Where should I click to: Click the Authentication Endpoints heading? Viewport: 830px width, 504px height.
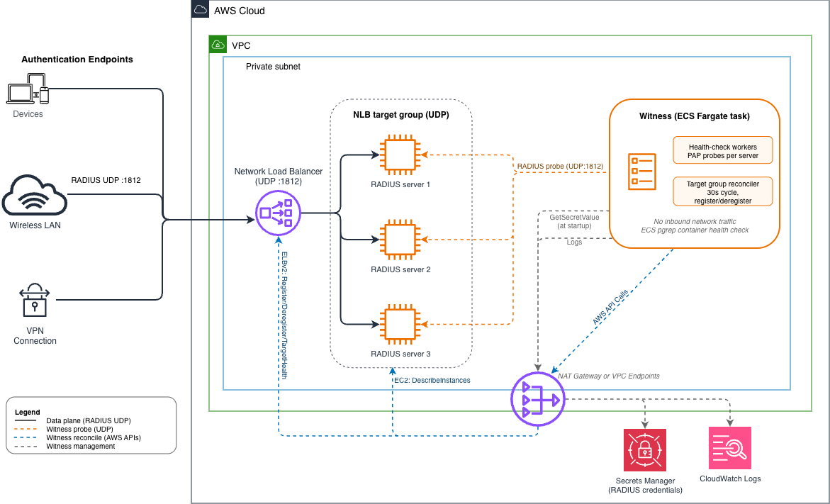[77, 60]
